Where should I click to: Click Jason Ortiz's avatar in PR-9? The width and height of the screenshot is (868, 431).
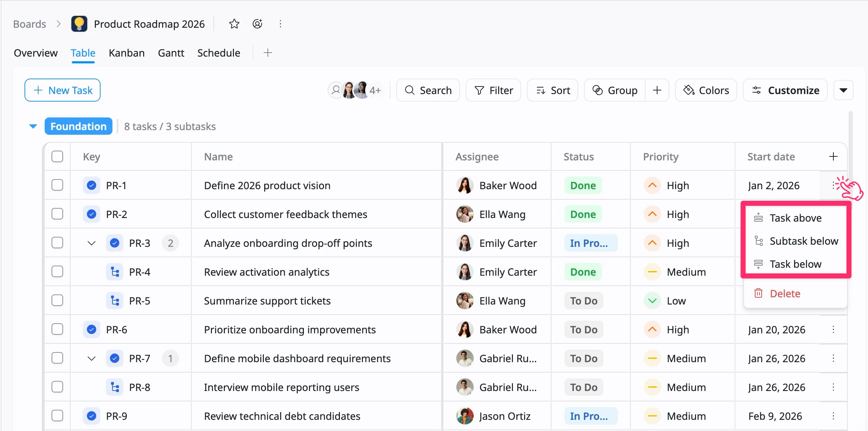click(465, 416)
